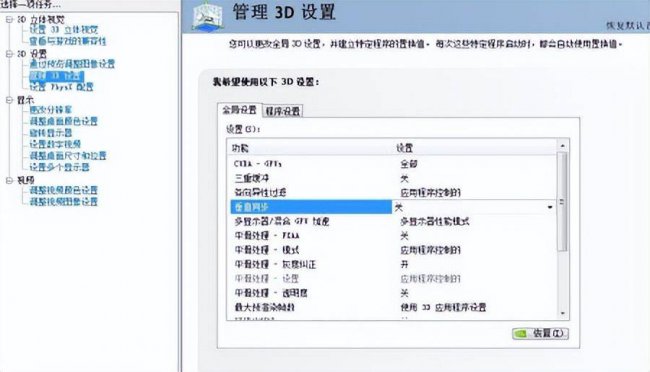Open 更改分辨率 under 显示
Image resolution: width=650 pixels, height=372 pixels.
[51, 109]
